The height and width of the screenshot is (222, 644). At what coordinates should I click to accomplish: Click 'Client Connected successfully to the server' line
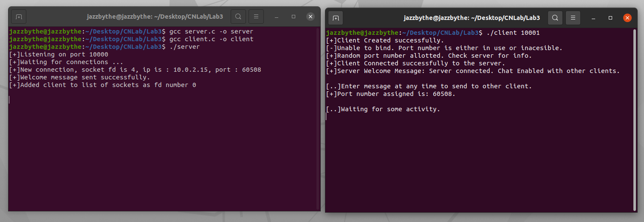point(415,63)
